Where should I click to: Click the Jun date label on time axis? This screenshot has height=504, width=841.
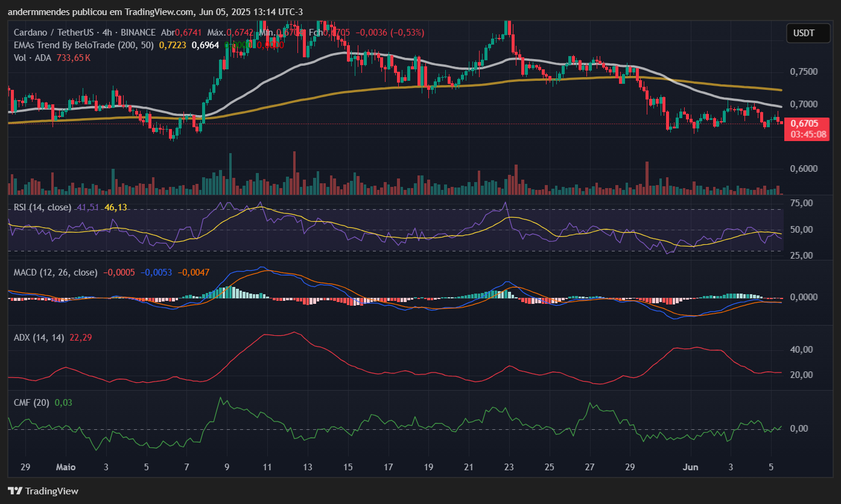tap(690, 467)
